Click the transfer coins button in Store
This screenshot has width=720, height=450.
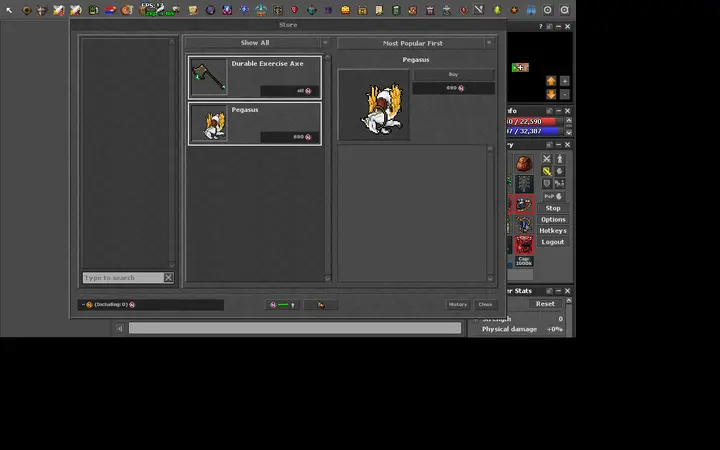pyautogui.click(x=282, y=305)
